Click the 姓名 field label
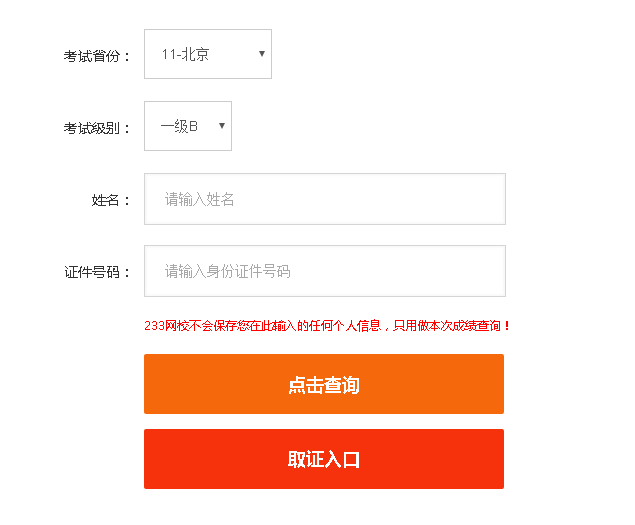Image resolution: width=635 pixels, height=525 pixels. coord(111,200)
